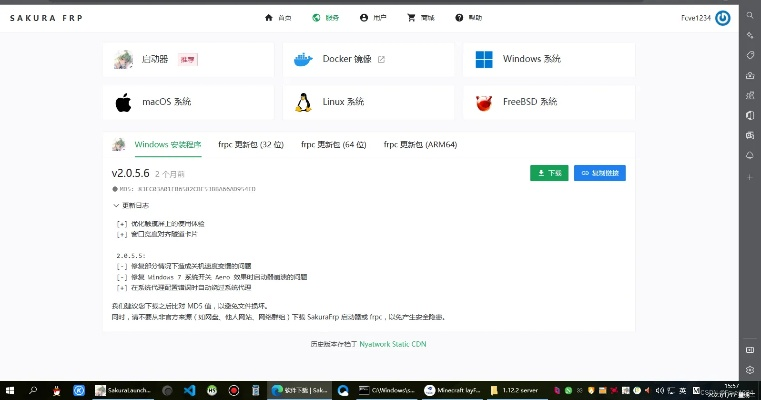Click the MD5 hash line
This screenshot has height=400, width=761.
[184, 189]
